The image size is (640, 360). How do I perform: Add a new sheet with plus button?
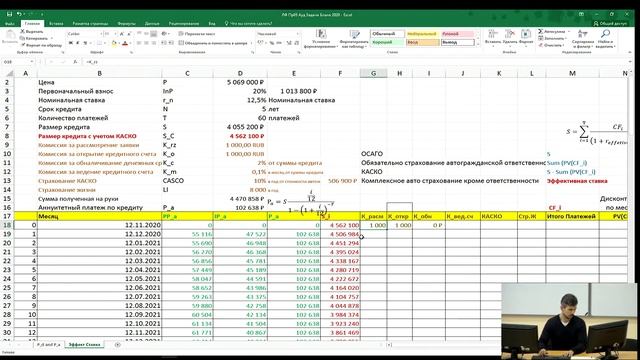(x=118, y=345)
